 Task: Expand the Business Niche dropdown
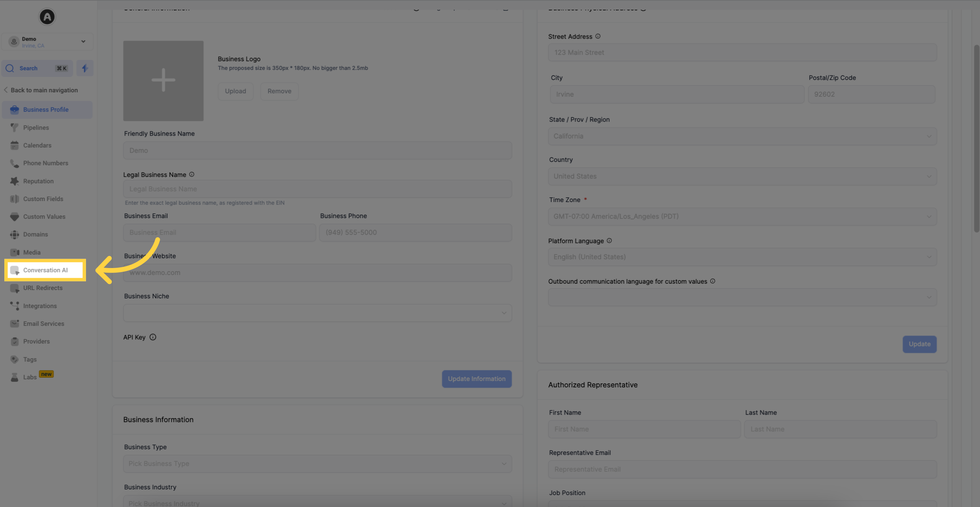coord(317,312)
